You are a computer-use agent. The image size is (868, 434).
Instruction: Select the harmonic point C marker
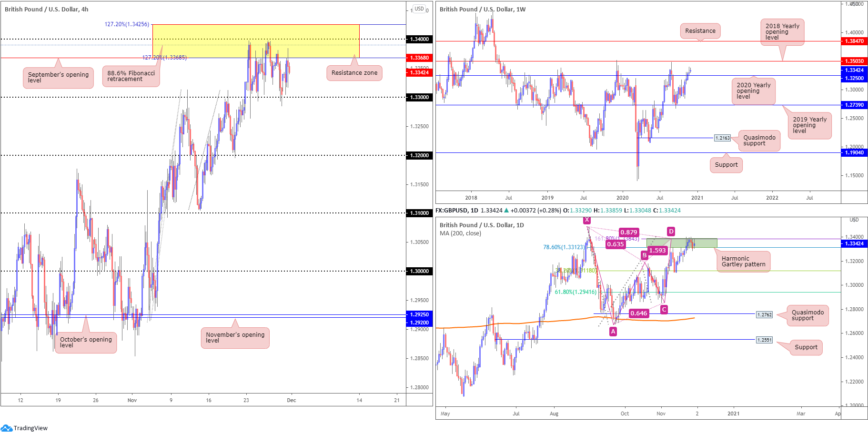point(664,310)
